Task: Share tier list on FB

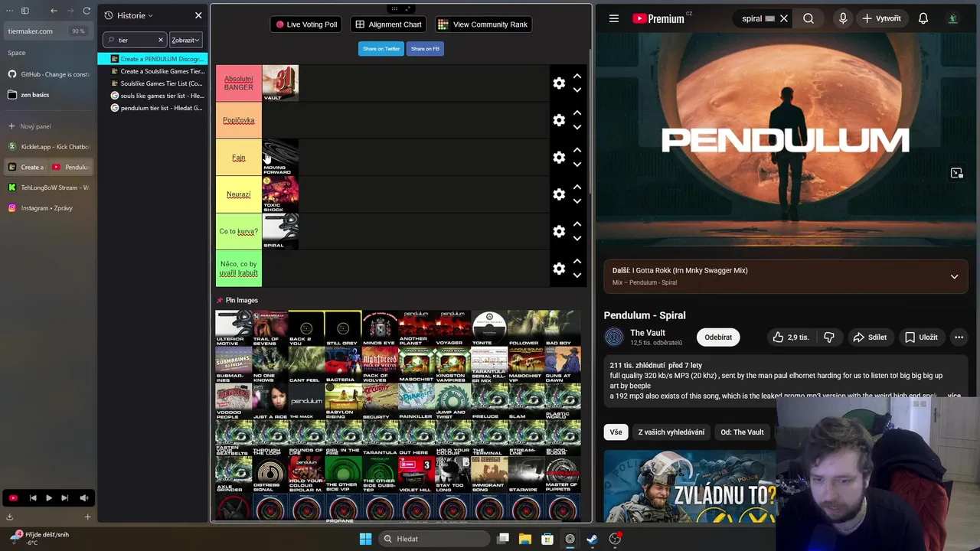Action: pos(425,49)
